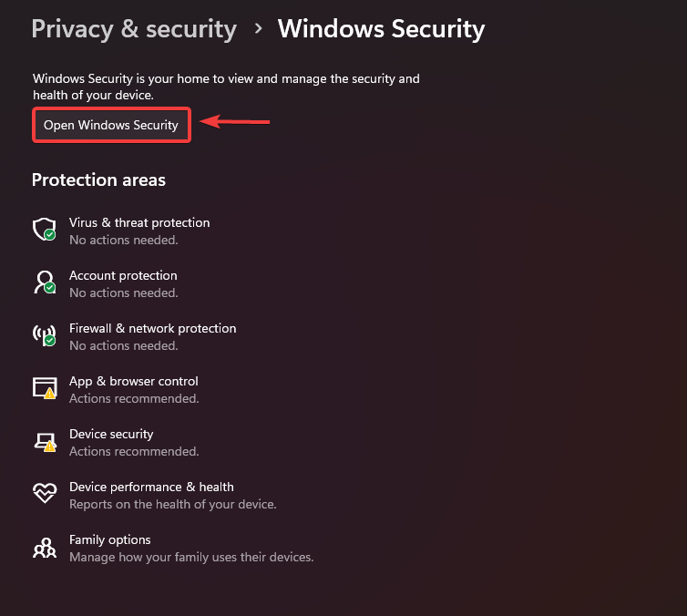687x616 pixels.
Task: Click the Windows Security page title
Action: pyautogui.click(x=381, y=29)
